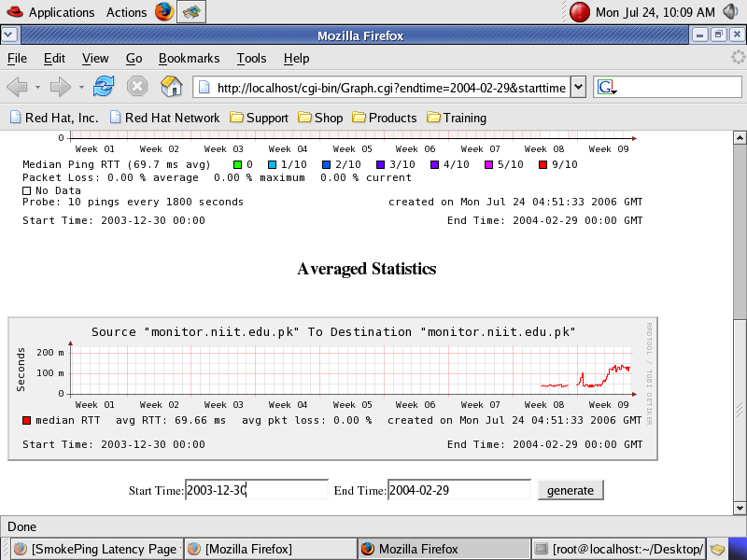This screenshot has height=560, width=747.
Task: Click the red update alert icon
Action: pyautogui.click(x=580, y=12)
